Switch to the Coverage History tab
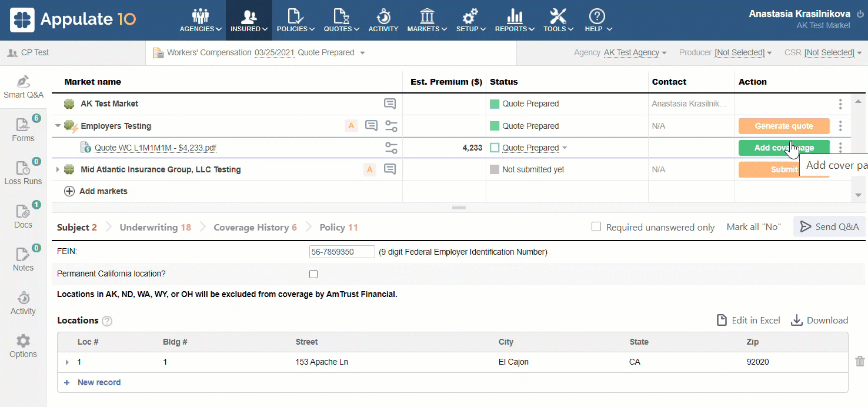 coord(255,227)
